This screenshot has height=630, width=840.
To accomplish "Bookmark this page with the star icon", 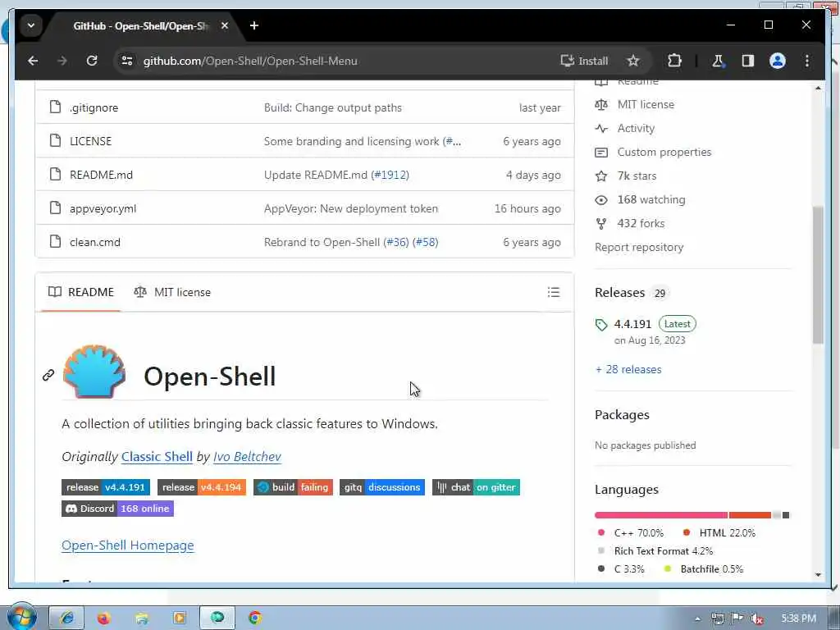I will pyautogui.click(x=632, y=61).
